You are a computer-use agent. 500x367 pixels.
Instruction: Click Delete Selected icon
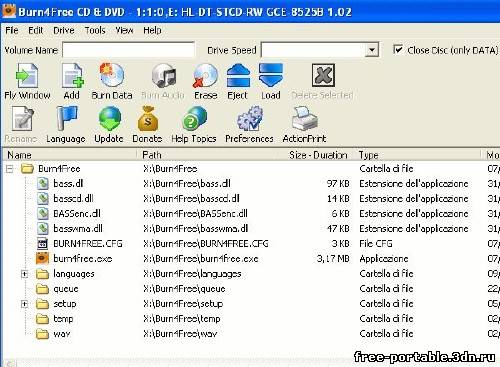(x=323, y=75)
